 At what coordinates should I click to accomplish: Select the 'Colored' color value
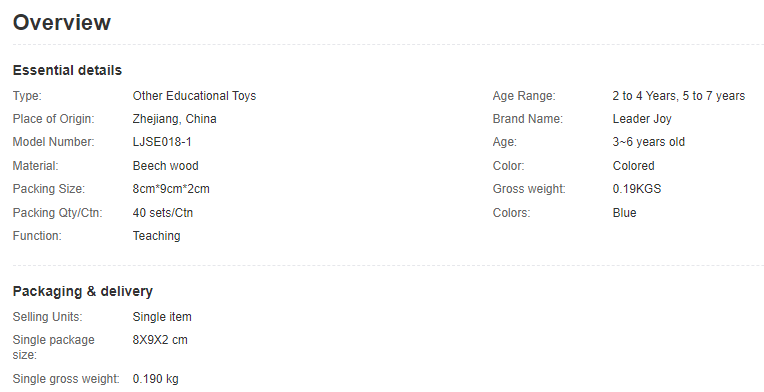633,166
